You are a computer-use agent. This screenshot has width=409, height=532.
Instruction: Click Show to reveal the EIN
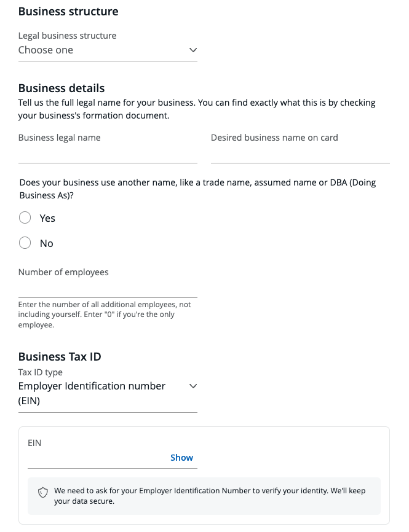click(x=181, y=457)
